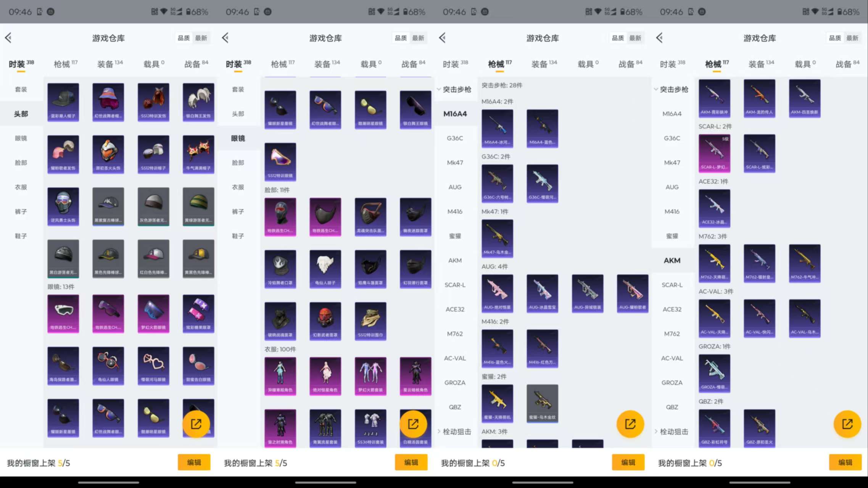View the Mk47-乌木金 skin thumbnail

coord(498,238)
